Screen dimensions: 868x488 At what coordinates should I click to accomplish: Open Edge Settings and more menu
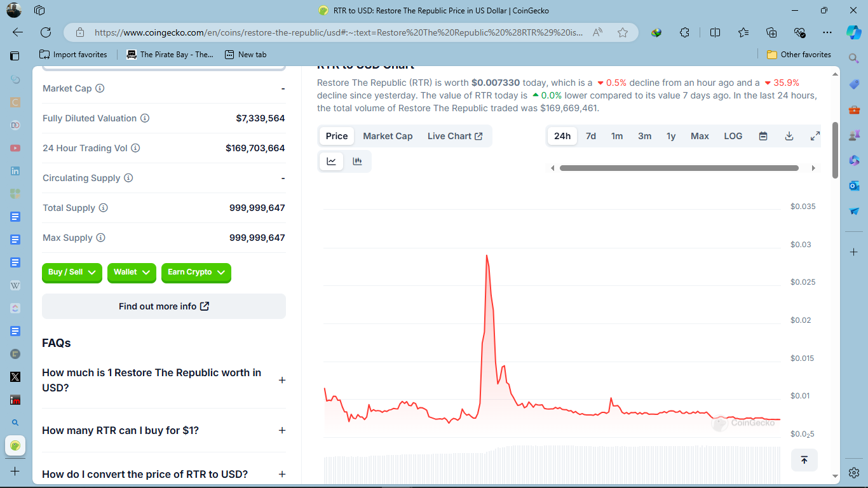pos(827,32)
